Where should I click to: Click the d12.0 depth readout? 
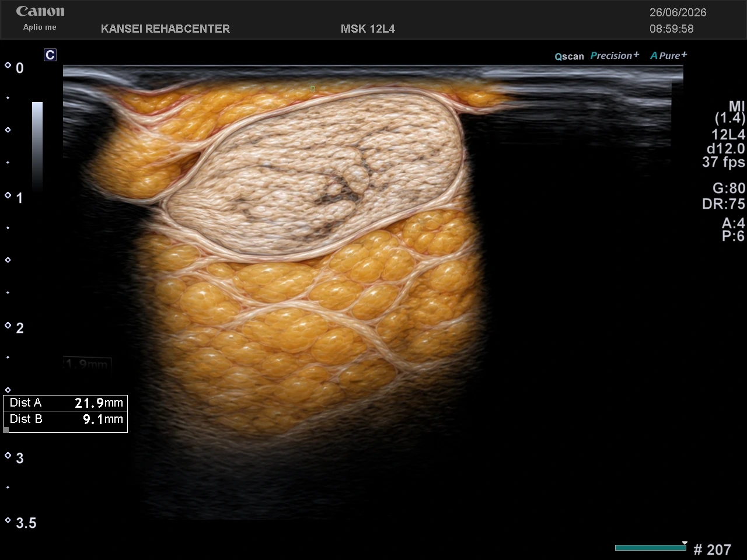tap(726, 148)
